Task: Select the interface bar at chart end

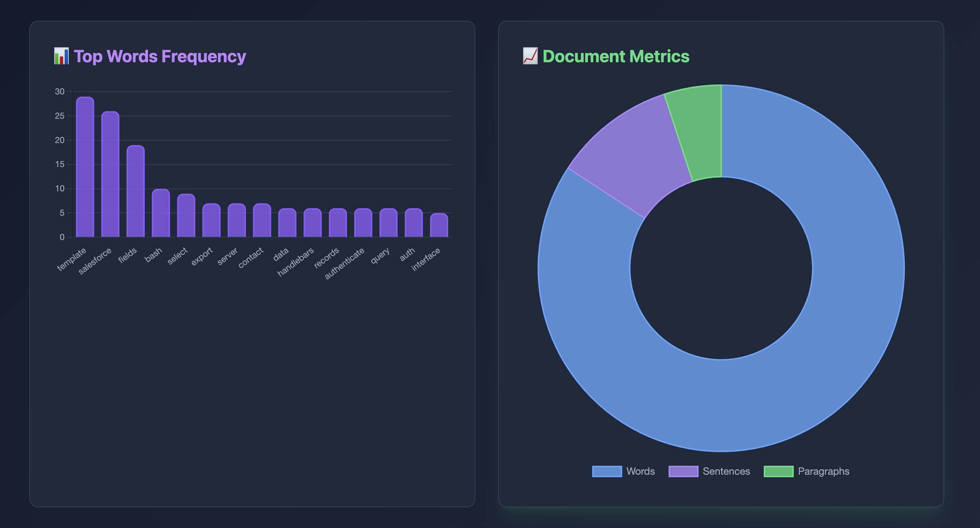Action: tap(439, 225)
